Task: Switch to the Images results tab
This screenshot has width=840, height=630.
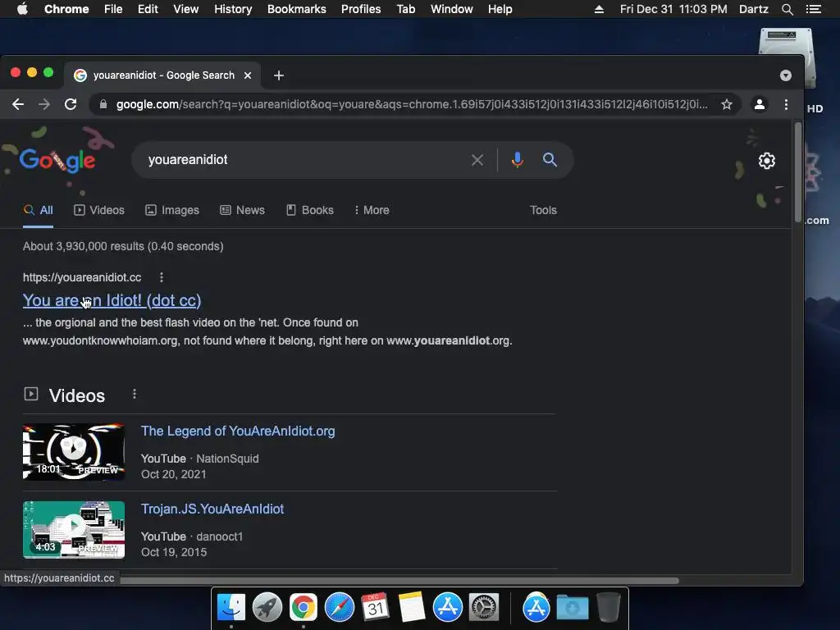Action: [172, 210]
